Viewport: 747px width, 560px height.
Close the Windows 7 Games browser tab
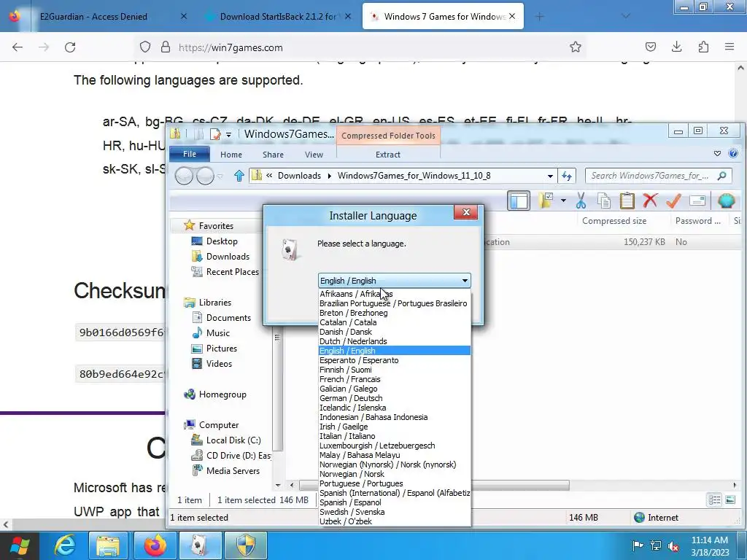pyautogui.click(x=512, y=16)
